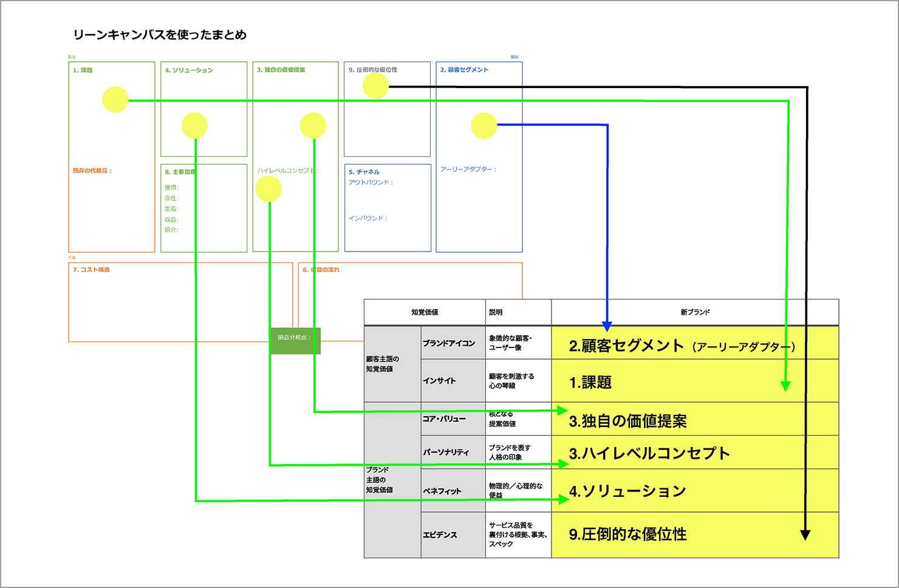
Task: Select the 'ブランドを表す人格の印象' description cell
Action: pos(518,453)
